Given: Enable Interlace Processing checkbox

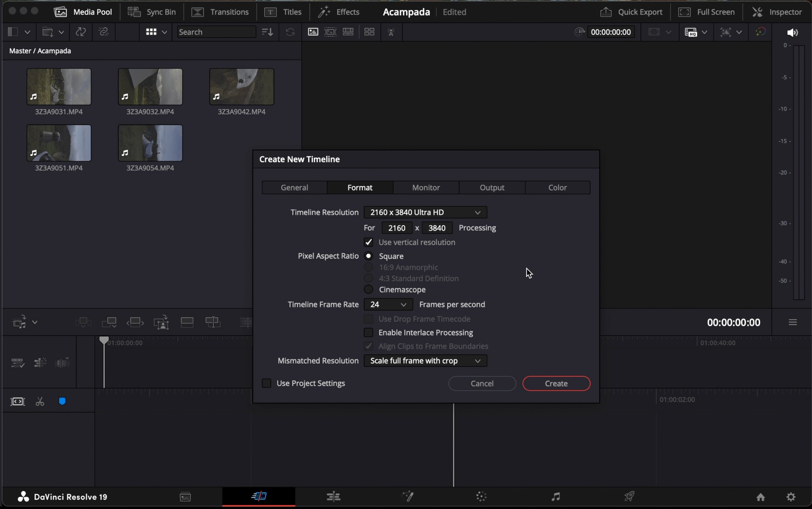Looking at the screenshot, I should tap(368, 332).
